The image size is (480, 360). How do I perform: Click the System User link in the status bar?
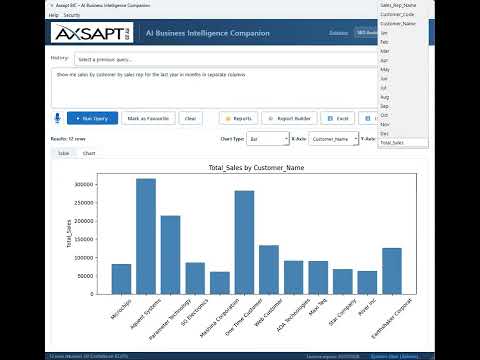pyautogui.click(x=395, y=356)
